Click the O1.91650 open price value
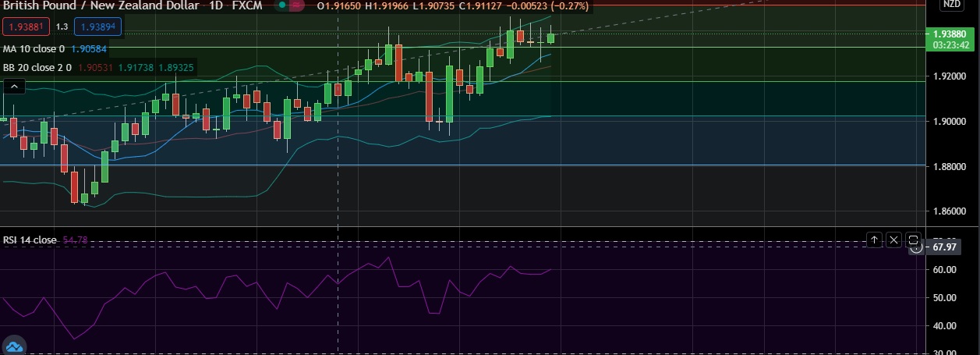980x355 pixels. tap(340, 5)
